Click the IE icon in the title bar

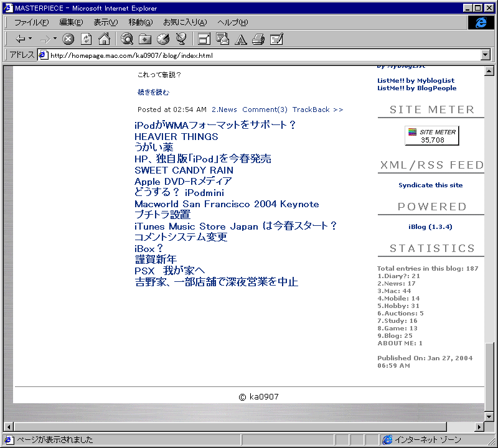[8, 8]
